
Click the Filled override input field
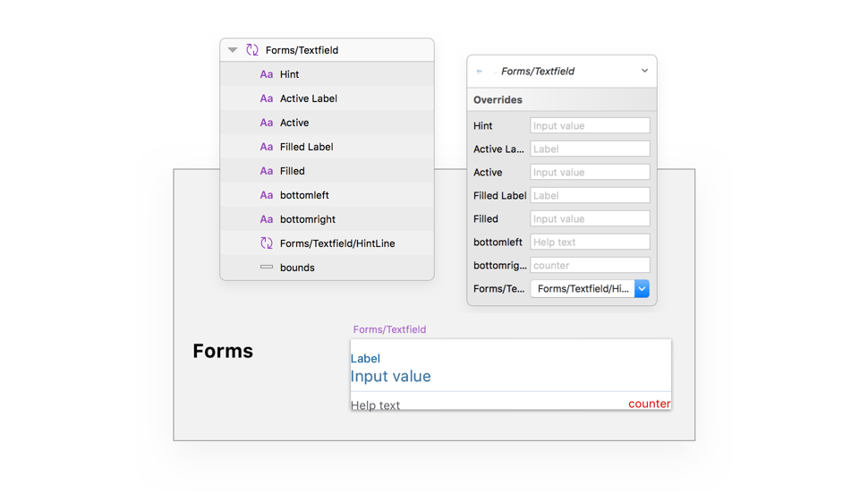590,218
